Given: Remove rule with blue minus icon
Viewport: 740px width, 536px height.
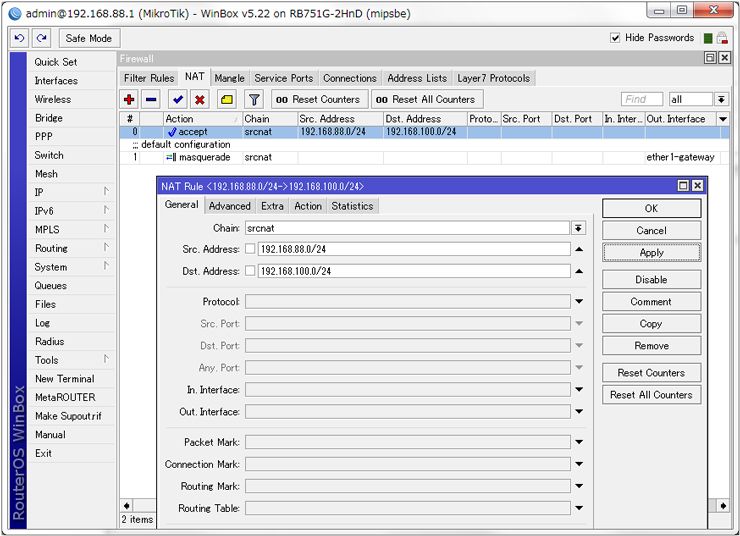Looking at the screenshot, I should [x=151, y=100].
